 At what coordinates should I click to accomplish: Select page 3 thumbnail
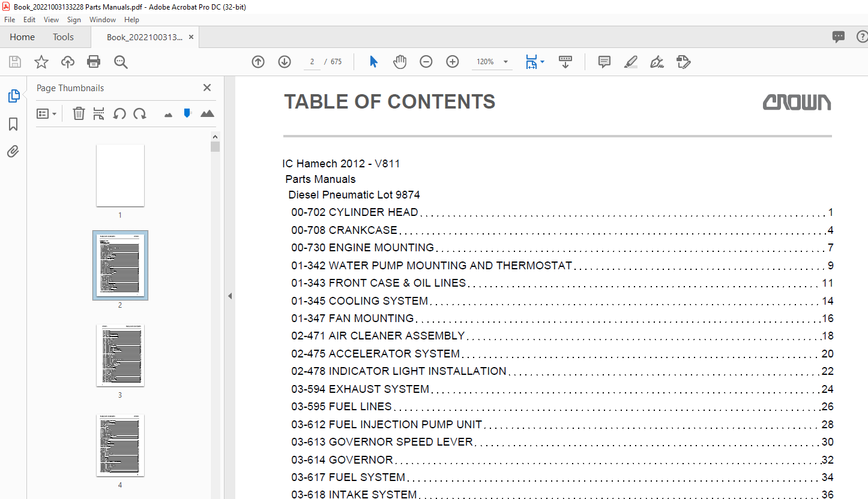pyautogui.click(x=120, y=355)
